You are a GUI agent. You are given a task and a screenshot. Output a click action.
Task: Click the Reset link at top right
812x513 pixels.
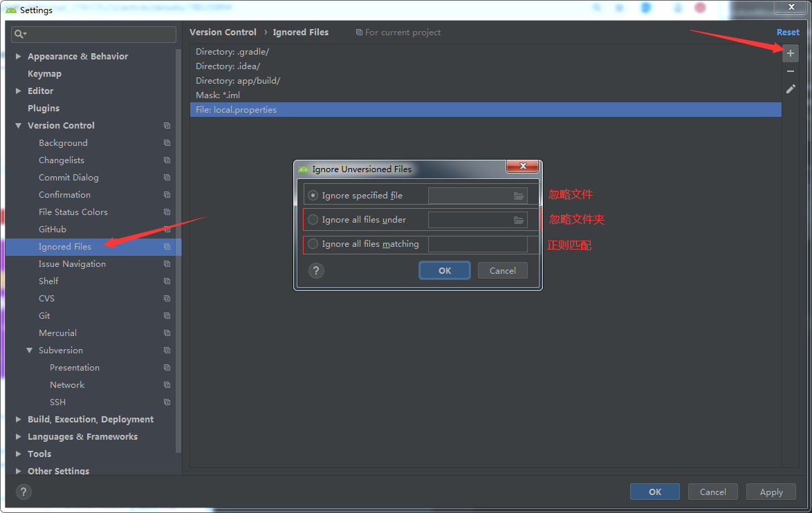click(x=788, y=32)
